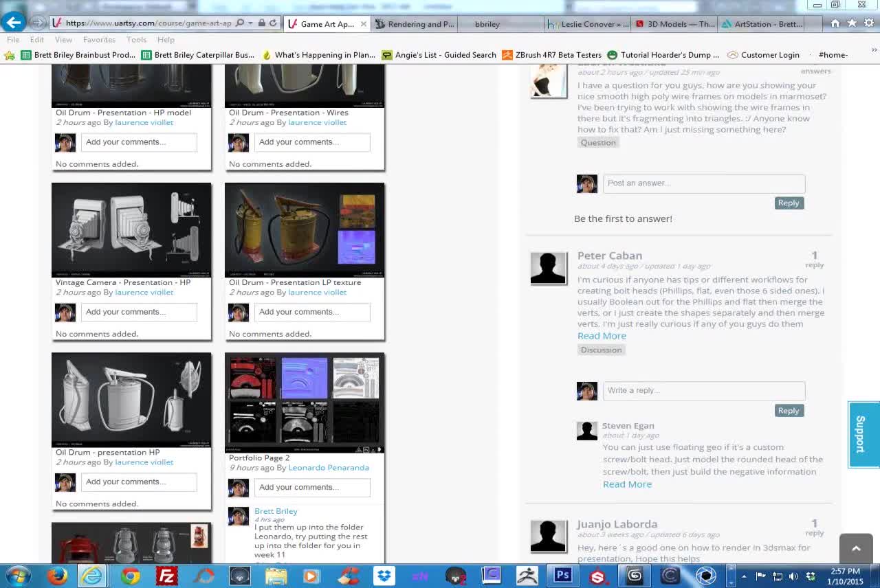Viewport: 880px width, 588px height.
Task: Open the Favorites menu
Action: click(x=99, y=40)
